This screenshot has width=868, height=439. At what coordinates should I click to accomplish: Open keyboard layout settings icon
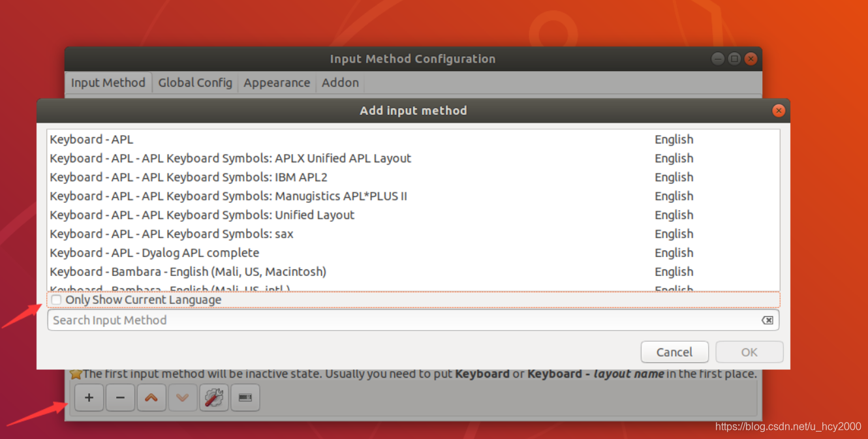coord(245,397)
